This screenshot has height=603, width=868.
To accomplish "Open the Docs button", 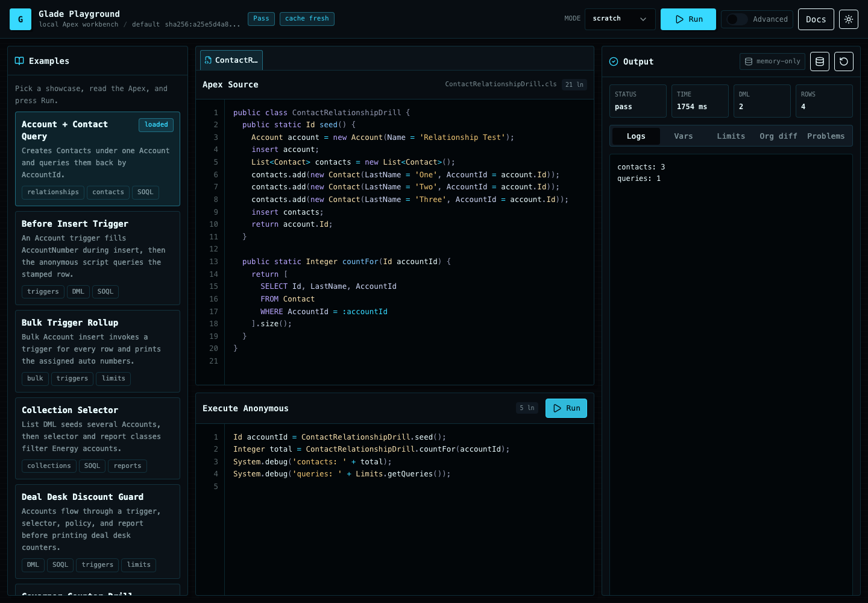I will [816, 19].
